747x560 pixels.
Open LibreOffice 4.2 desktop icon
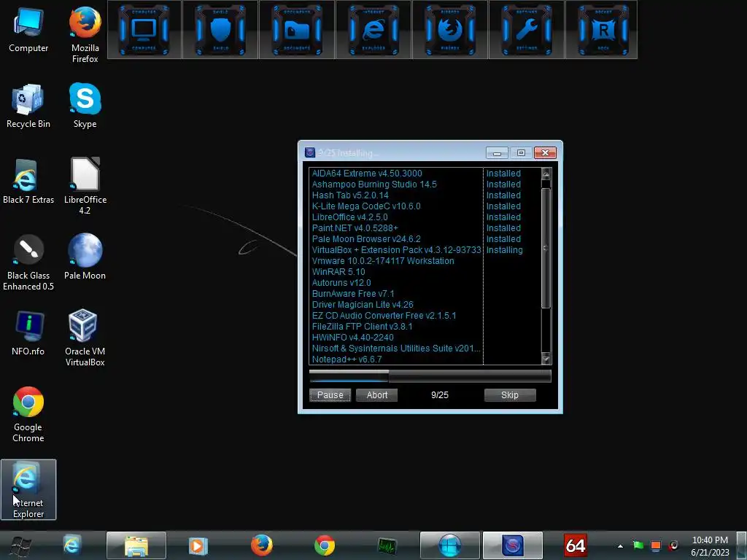click(x=85, y=186)
